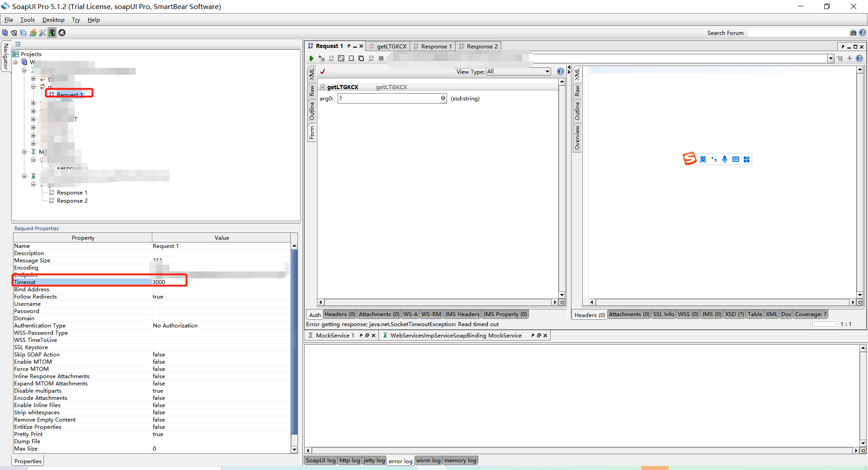This screenshot has width=868, height=470.
Task: Switch to the Response 2 tab
Action: click(478, 46)
